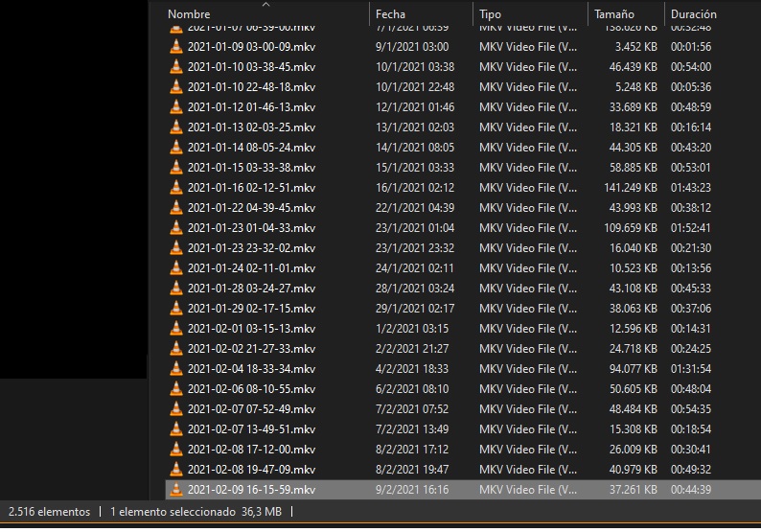Click VLC icon of 2021-02-02 21-27-33.mkv
The image size is (761, 532).
tap(176, 349)
